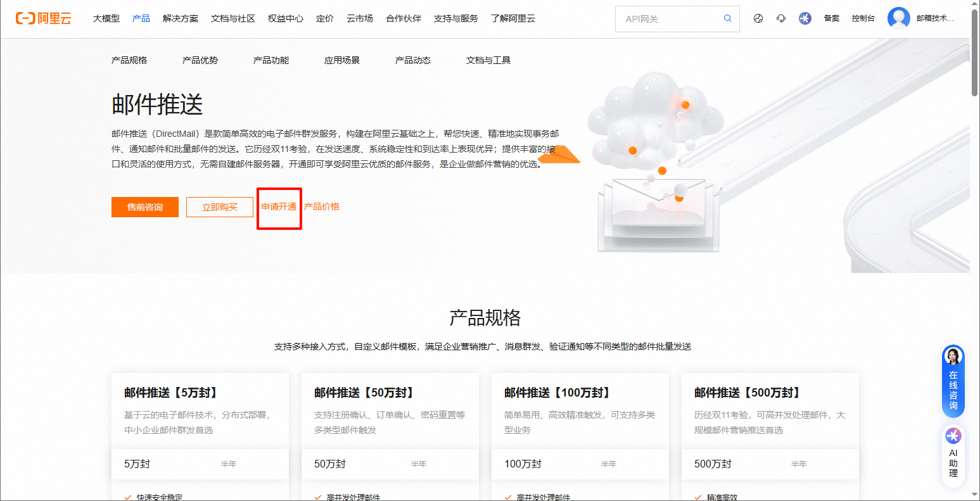The width and height of the screenshot is (980, 501).
Task: Follow the 申请开通 link
Action: (279, 206)
